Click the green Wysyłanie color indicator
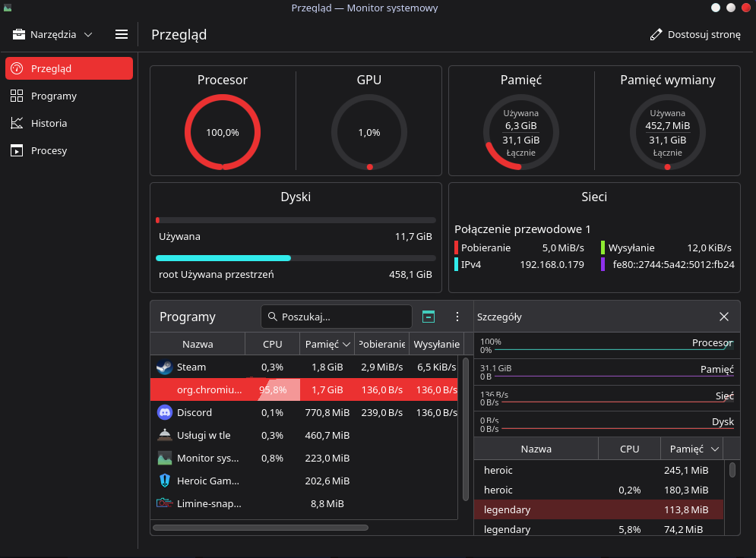Screen dimensions: 756x558 603,247
